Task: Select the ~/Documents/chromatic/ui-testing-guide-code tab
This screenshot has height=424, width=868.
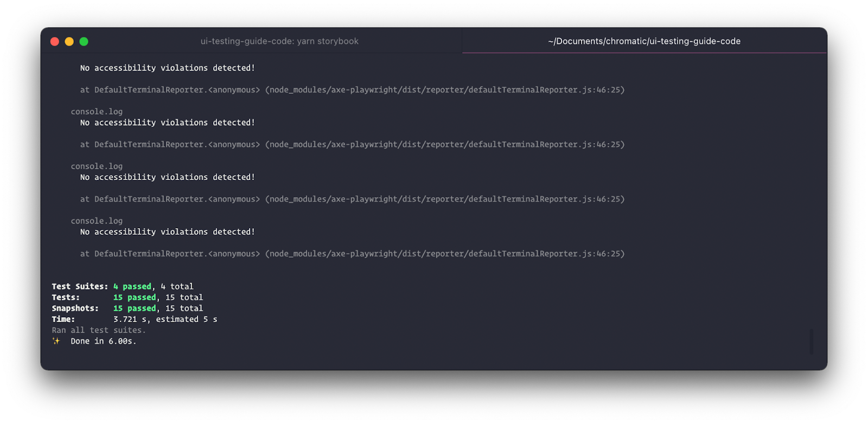Action: [643, 41]
